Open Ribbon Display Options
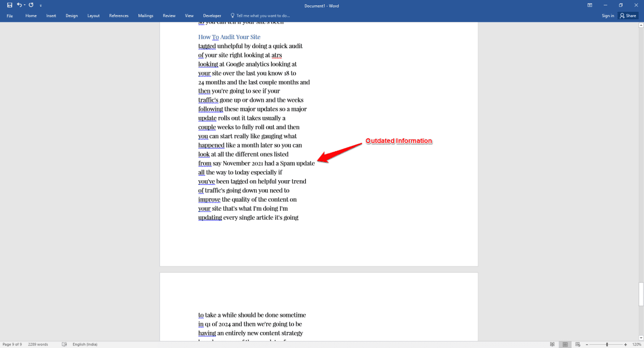This screenshot has height=348, width=644. (590, 5)
